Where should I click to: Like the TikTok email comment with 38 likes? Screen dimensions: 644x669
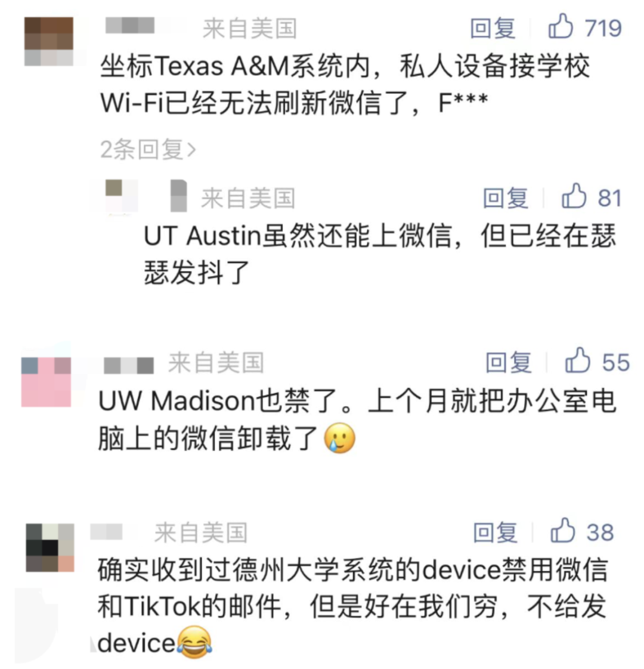pyautogui.click(x=582, y=531)
